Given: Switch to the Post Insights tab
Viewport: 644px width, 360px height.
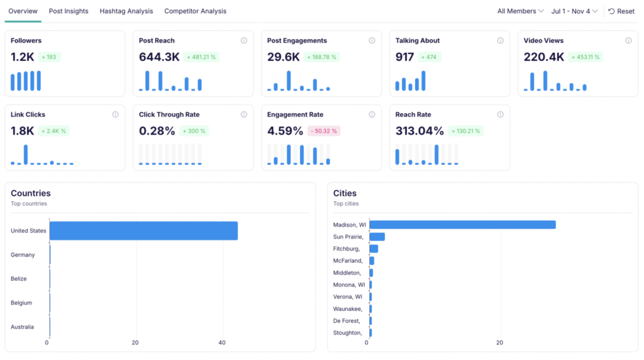Looking at the screenshot, I should pos(69,11).
